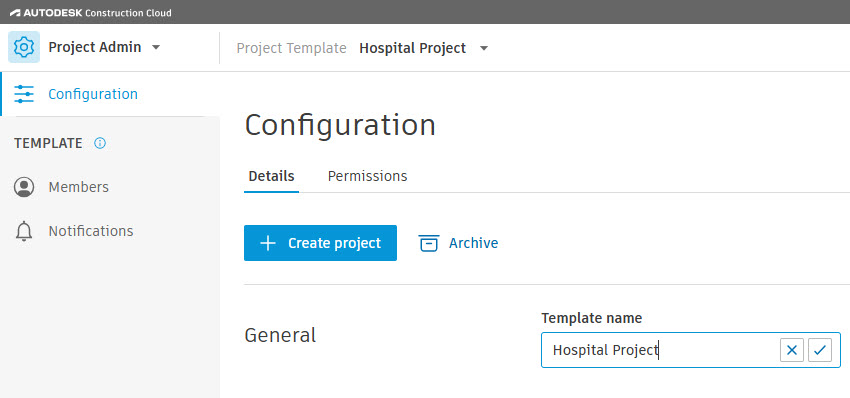The height and width of the screenshot is (398, 850).
Task: Select the Details tab
Action: tap(272, 176)
